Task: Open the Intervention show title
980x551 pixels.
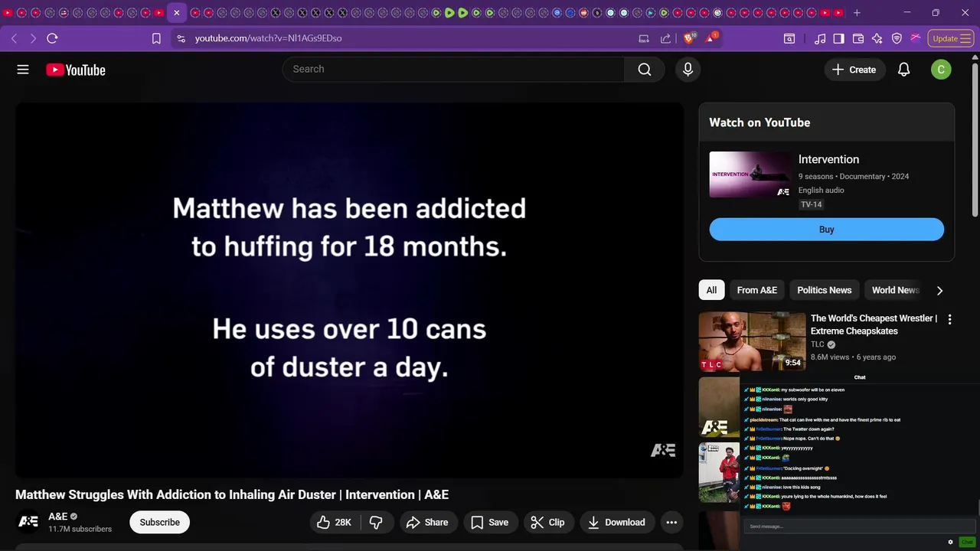Action: (x=828, y=159)
